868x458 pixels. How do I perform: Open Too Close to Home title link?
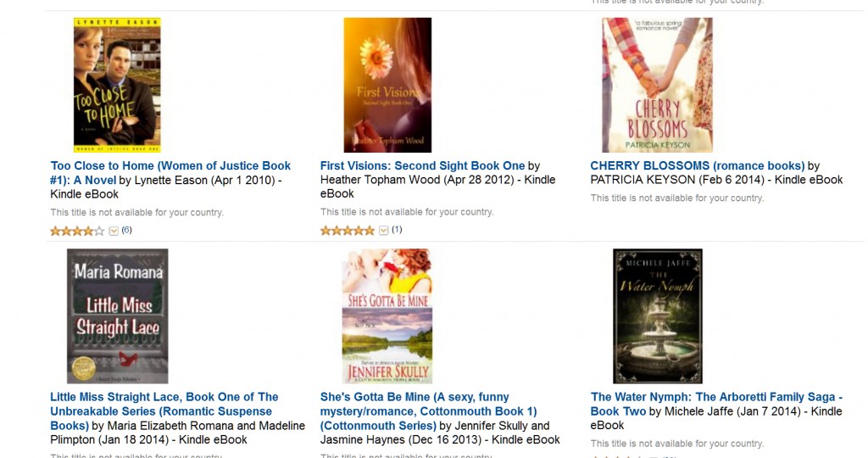pyautogui.click(x=170, y=173)
